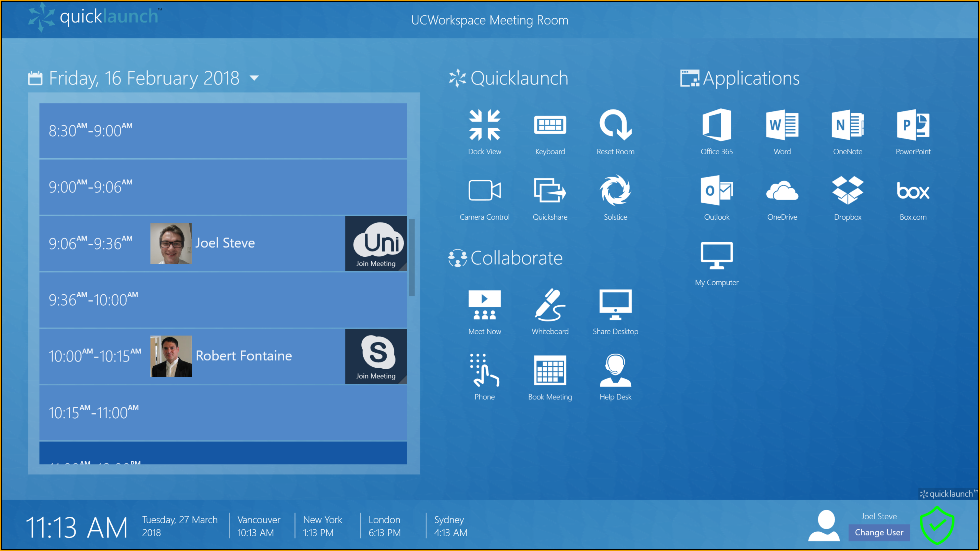Click 'Friday, 16 February 2018' date text

coord(144,79)
